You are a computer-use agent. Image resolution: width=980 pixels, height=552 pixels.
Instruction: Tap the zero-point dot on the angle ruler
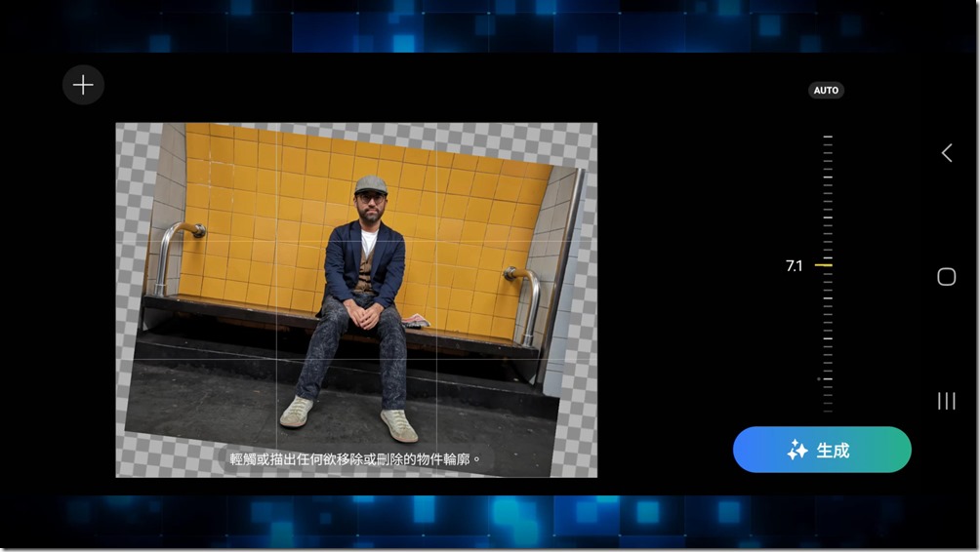pyautogui.click(x=819, y=379)
